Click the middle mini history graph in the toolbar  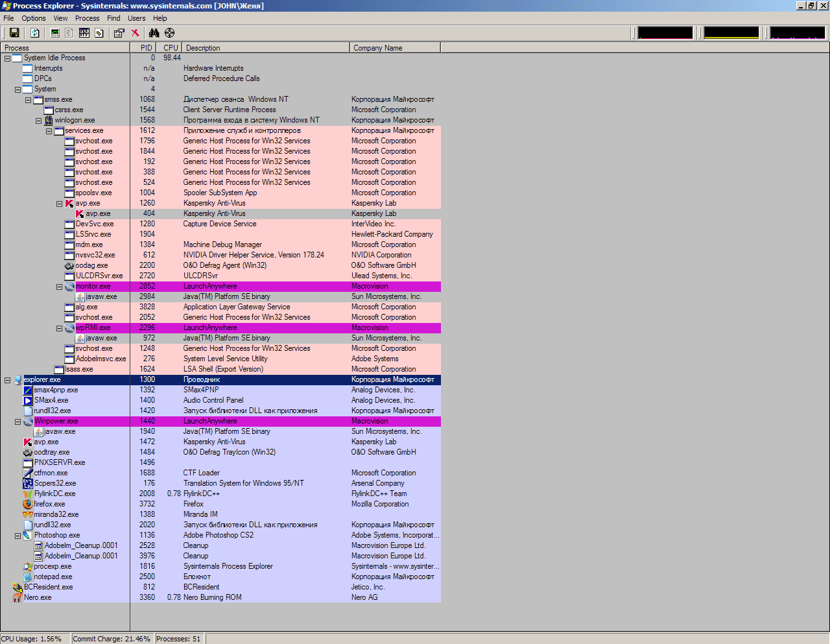731,32
